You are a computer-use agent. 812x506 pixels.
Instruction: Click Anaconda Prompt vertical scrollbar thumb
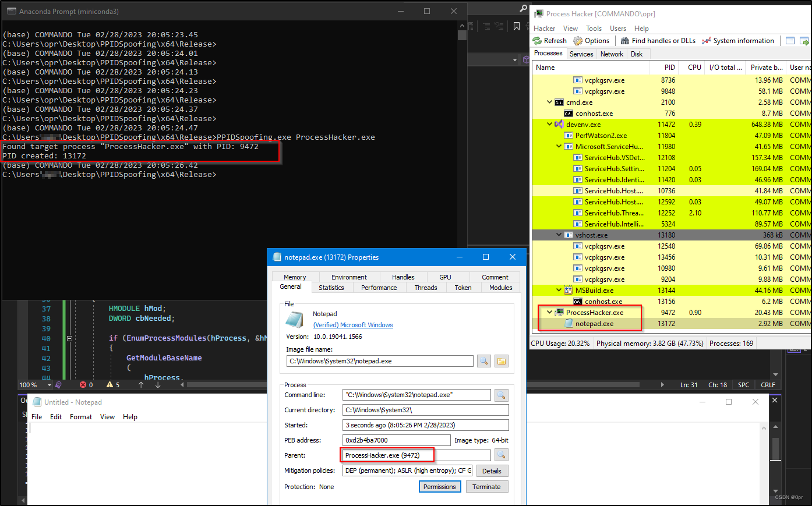[x=463, y=35]
